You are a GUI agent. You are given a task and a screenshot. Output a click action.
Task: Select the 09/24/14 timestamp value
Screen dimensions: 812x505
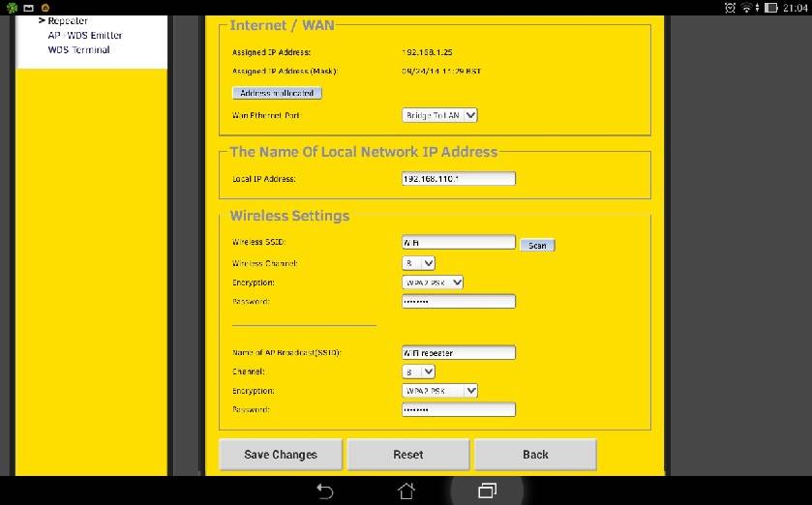[441, 72]
